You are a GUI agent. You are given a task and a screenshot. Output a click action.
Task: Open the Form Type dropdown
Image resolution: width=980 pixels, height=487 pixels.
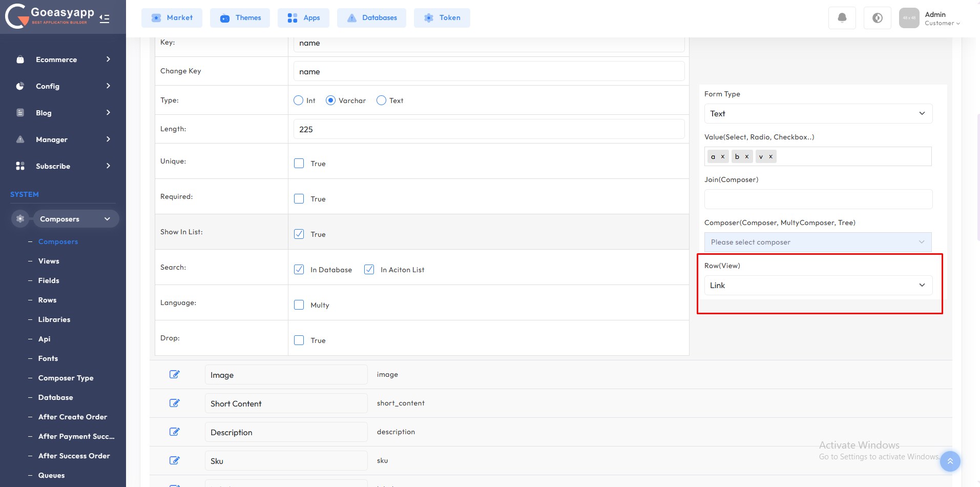coord(818,114)
